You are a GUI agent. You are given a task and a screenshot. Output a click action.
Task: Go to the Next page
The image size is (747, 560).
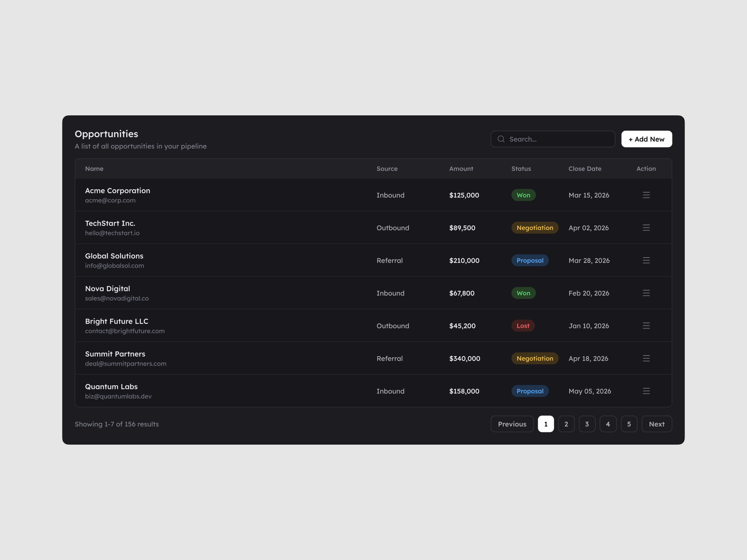pyautogui.click(x=657, y=424)
